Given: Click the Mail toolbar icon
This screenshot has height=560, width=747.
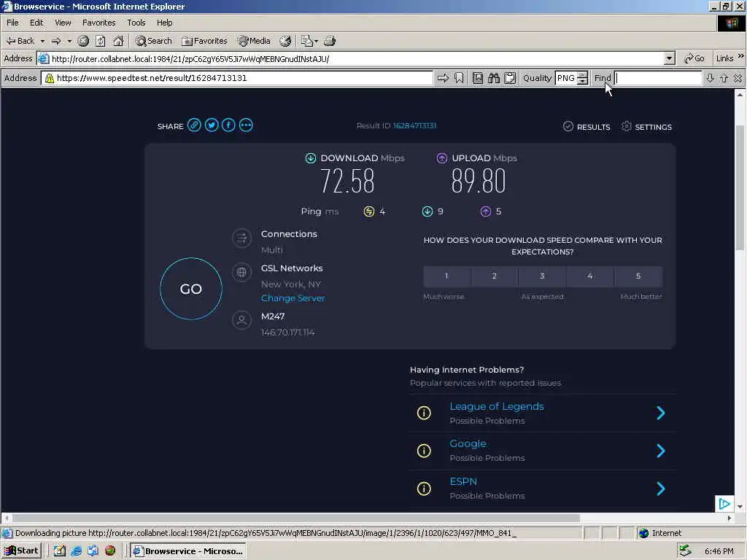Looking at the screenshot, I should (306, 41).
